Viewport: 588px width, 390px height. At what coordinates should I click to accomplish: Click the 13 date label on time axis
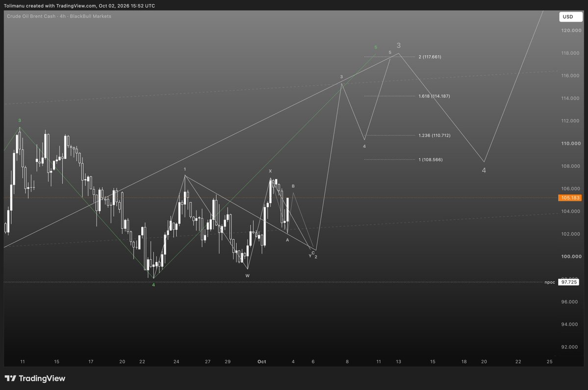(399, 362)
